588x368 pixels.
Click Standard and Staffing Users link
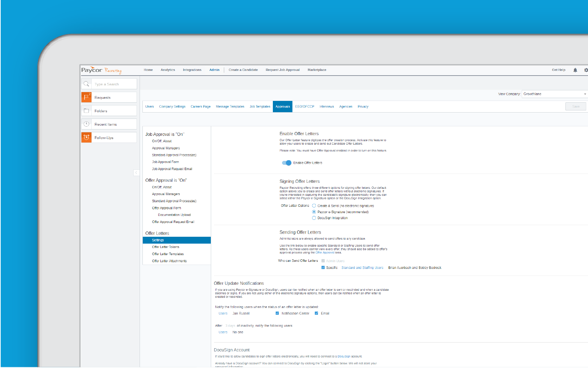(362, 268)
